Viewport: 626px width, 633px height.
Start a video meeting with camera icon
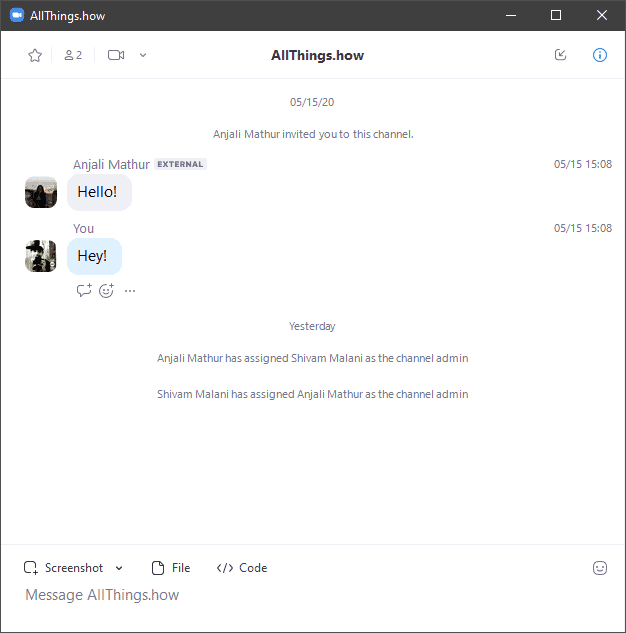(116, 55)
